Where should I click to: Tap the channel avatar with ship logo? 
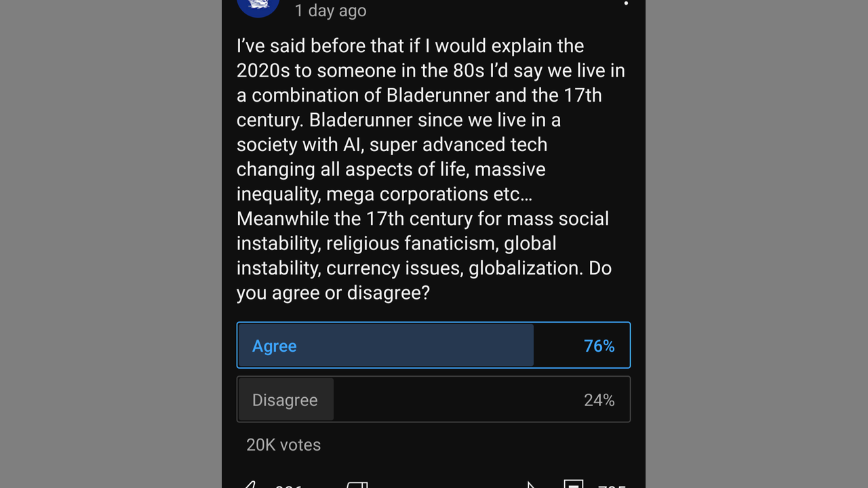point(258,5)
